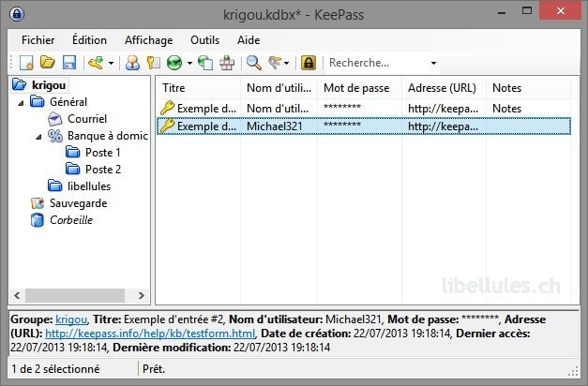Click the Show Entries keys icon

coord(275,63)
